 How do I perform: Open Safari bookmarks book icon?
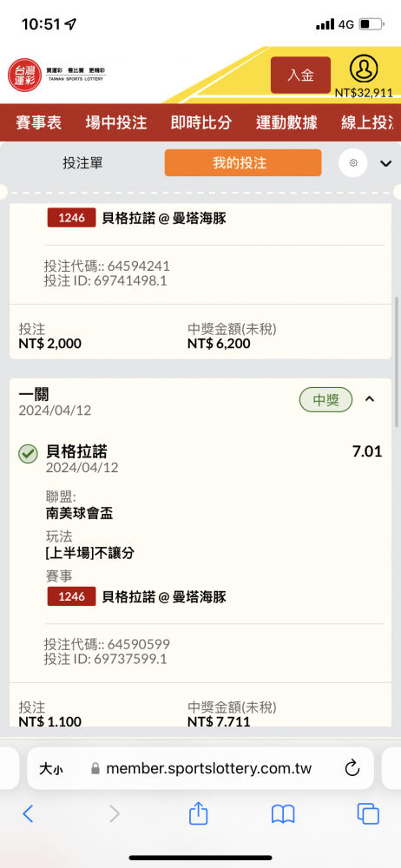click(x=282, y=814)
